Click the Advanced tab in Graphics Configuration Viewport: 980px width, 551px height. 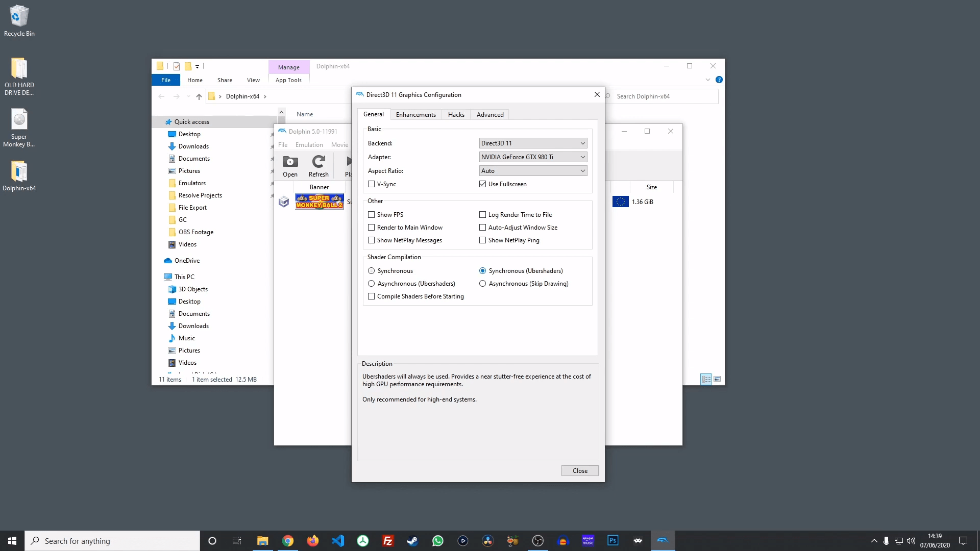pos(490,114)
